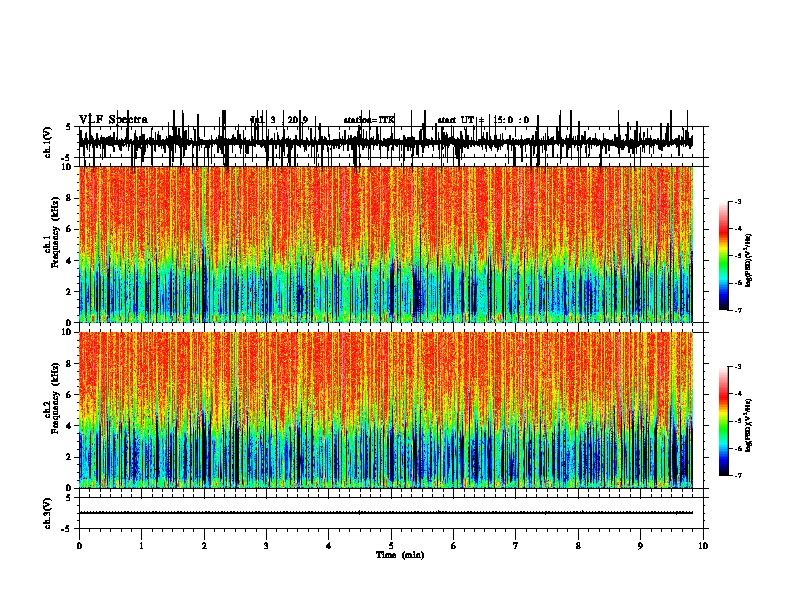Click the "Time (min)" x-axis label

click(400, 555)
